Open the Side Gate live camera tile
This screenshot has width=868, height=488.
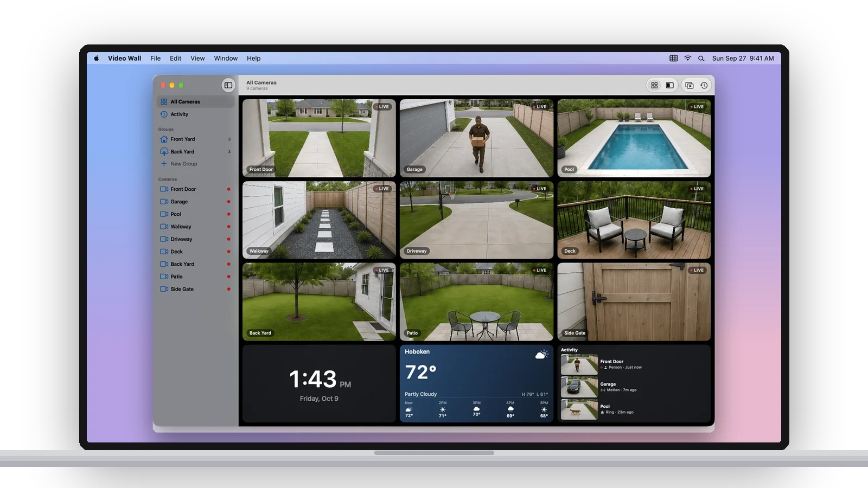[634, 302]
